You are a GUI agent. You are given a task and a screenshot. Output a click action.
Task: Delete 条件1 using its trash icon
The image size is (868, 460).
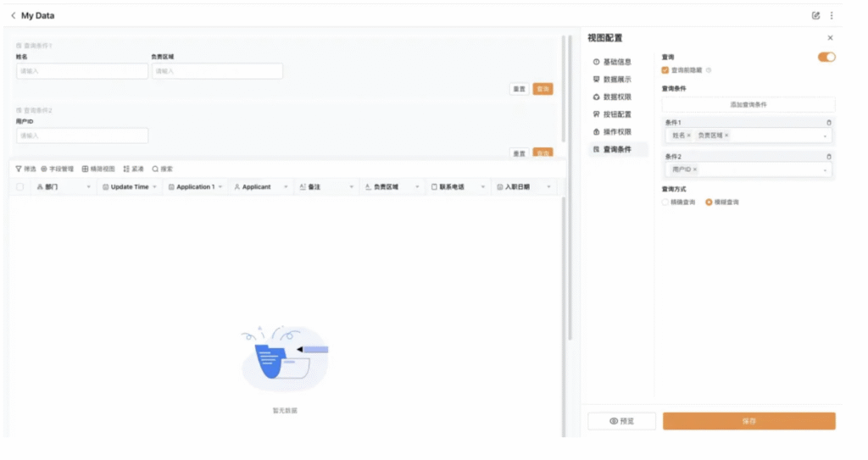point(828,123)
